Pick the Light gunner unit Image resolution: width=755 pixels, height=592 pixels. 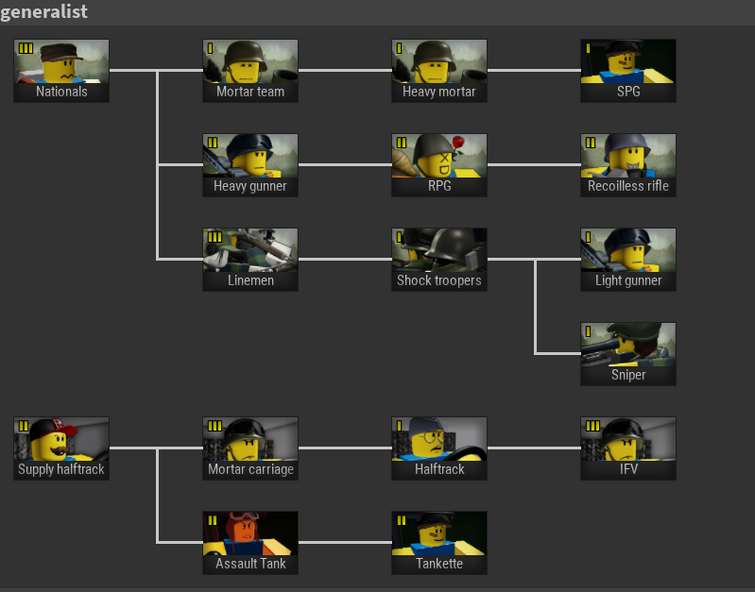pos(628,260)
